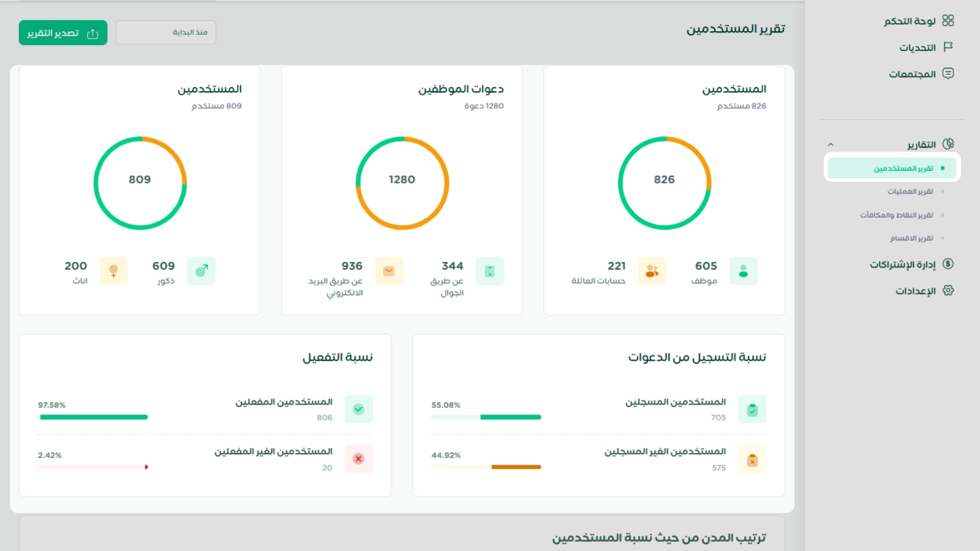980x551 pixels.
Task: Click the 97.58% activated users progress bar
Action: click(x=93, y=417)
